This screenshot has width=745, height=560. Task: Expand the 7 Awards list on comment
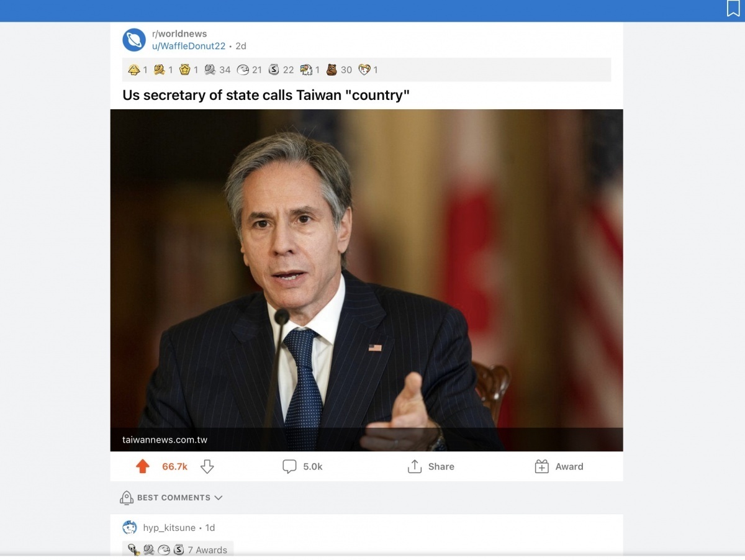pos(207,550)
